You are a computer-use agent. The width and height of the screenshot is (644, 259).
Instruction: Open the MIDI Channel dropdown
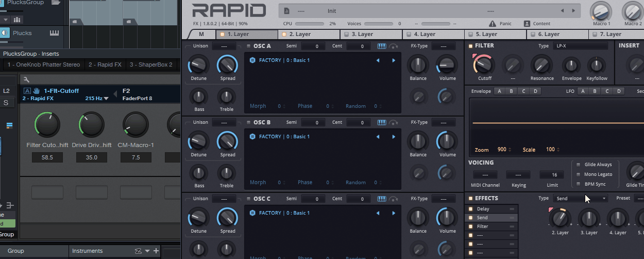(x=485, y=175)
